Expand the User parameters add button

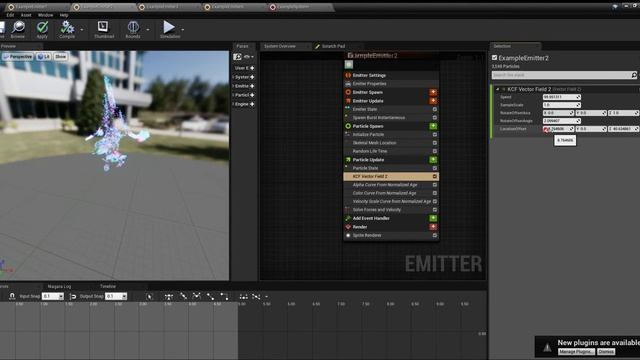(252, 68)
